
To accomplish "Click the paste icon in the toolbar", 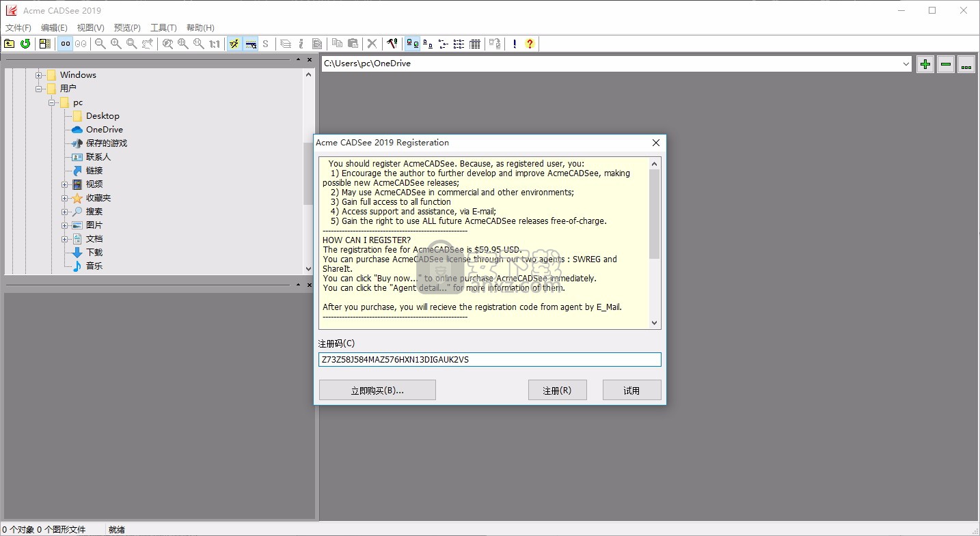I will click(x=353, y=44).
